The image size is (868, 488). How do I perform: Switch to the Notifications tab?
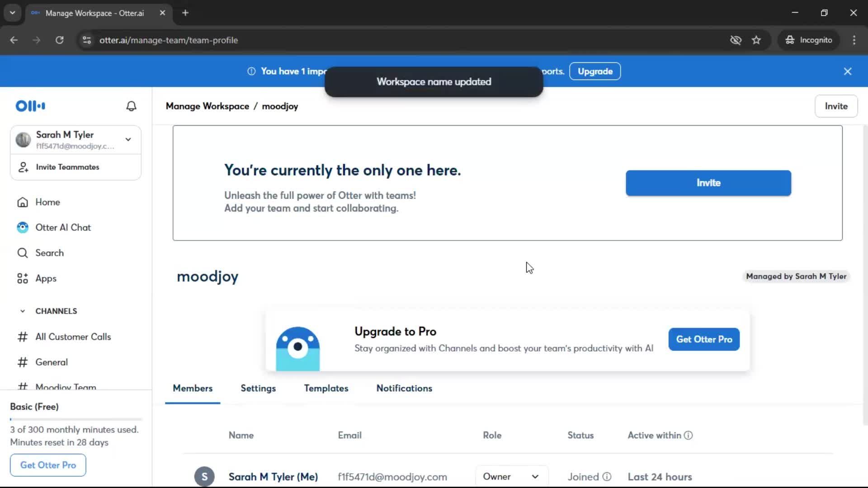tap(404, 389)
